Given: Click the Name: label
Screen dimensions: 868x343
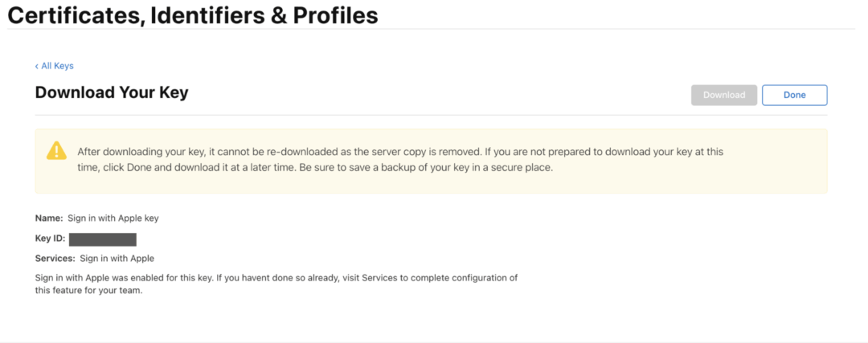Looking at the screenshot, I should point(49,218).
